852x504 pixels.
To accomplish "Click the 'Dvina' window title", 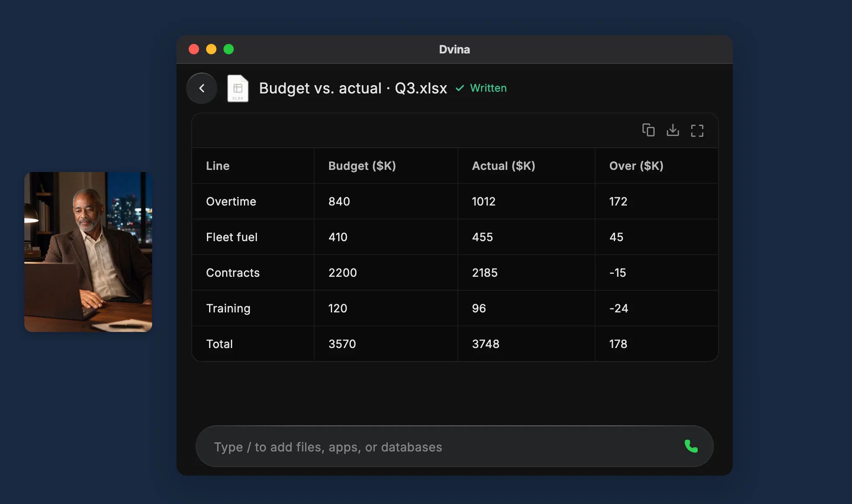I will pyautogui.click(x=454, y=49).
